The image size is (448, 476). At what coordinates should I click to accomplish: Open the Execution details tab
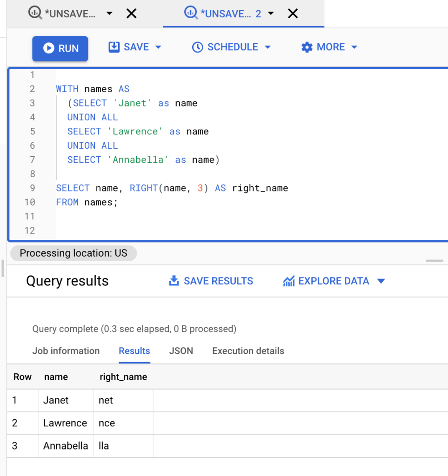pos(248,351)
